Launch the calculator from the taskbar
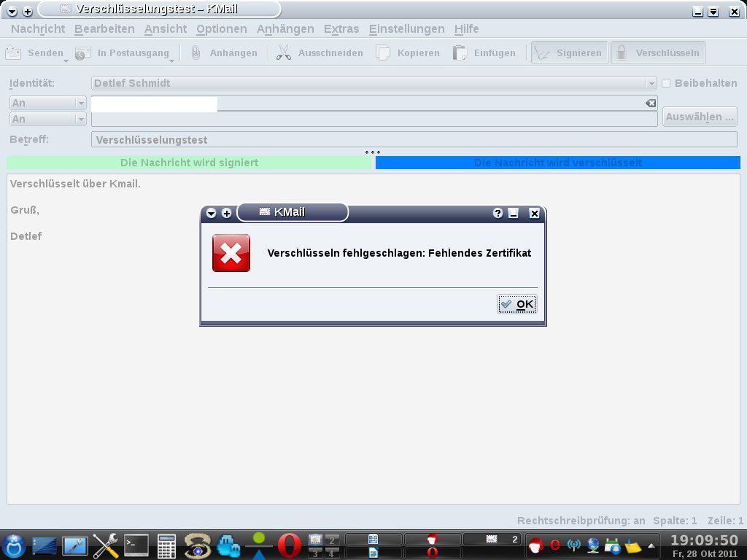Image resolution: width=747 pixels, height=560 pixels. click(x=167, y=545)
